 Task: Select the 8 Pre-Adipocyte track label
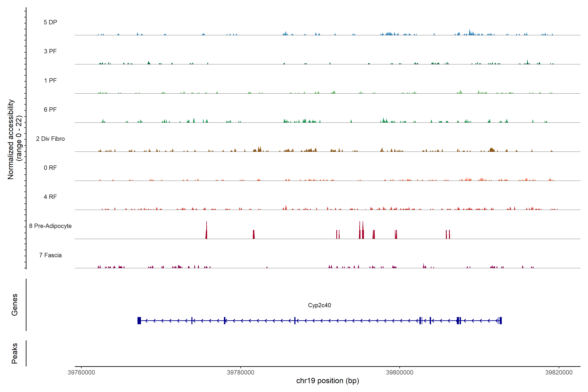click(x=50, y=226)
